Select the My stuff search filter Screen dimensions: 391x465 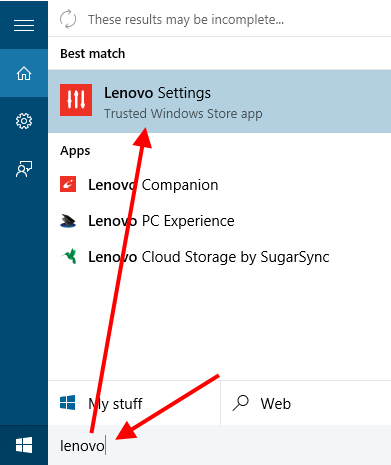pos(134,403)
